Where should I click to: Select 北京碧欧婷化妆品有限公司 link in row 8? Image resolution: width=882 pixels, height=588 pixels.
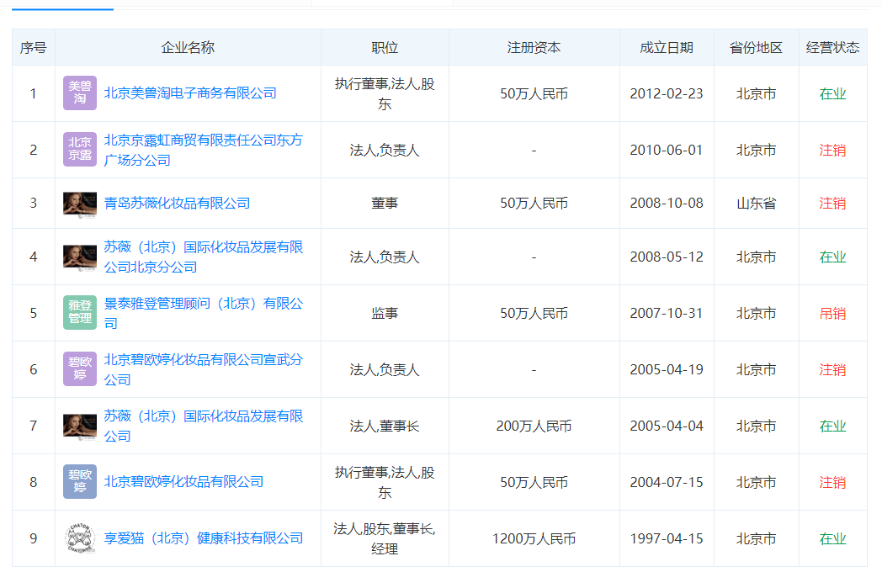[x=183, y=482]
